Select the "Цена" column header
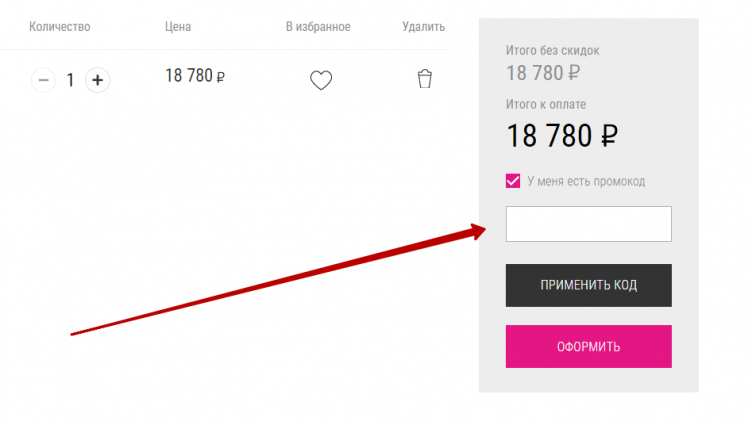The height and width of the screenshot is (425, 752). coord(178,27)
